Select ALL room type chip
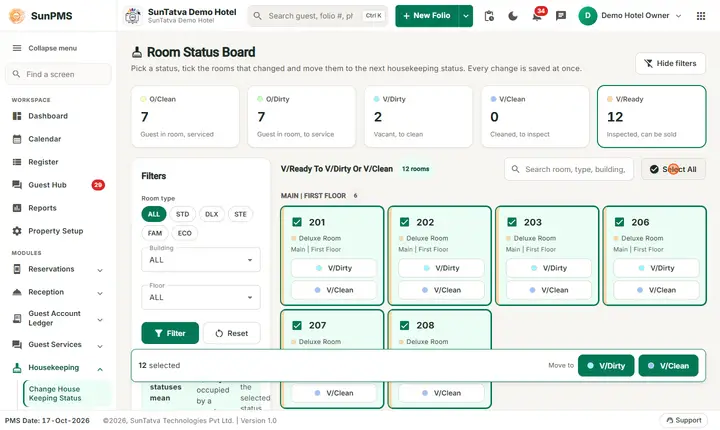720x430 pixels. (x=154, y=214)
